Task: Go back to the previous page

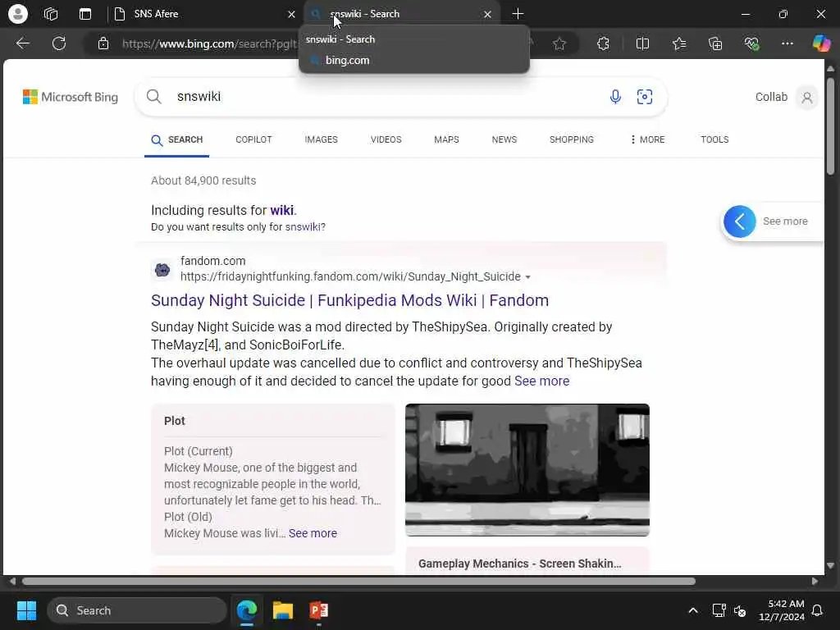Action: 22,43
